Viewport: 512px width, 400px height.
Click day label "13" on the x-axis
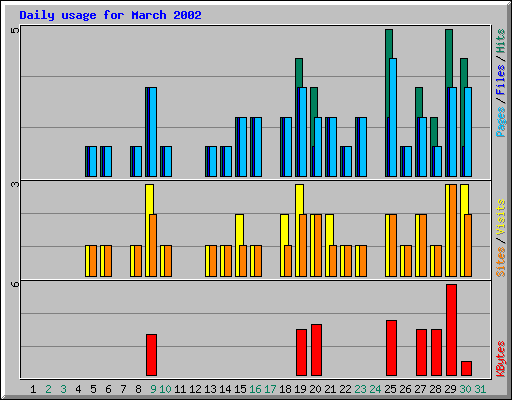pos(210,389)
